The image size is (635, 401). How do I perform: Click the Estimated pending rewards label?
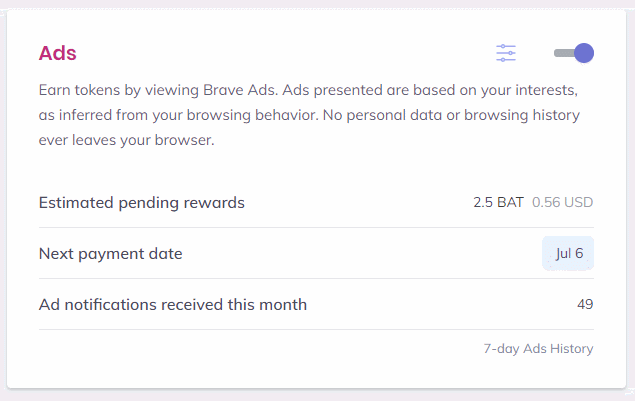(141, 203)
